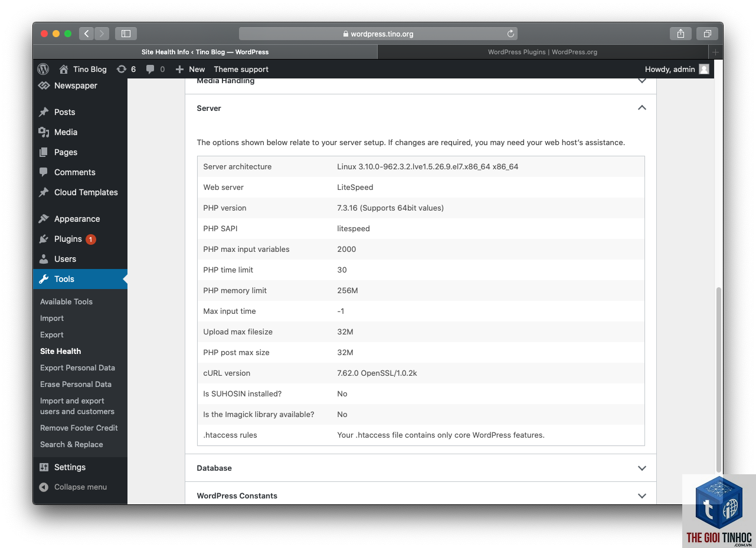The width and height of the screenshot is (756, 548).
Task: Open the Safari Share button
Action: [680, 34]
